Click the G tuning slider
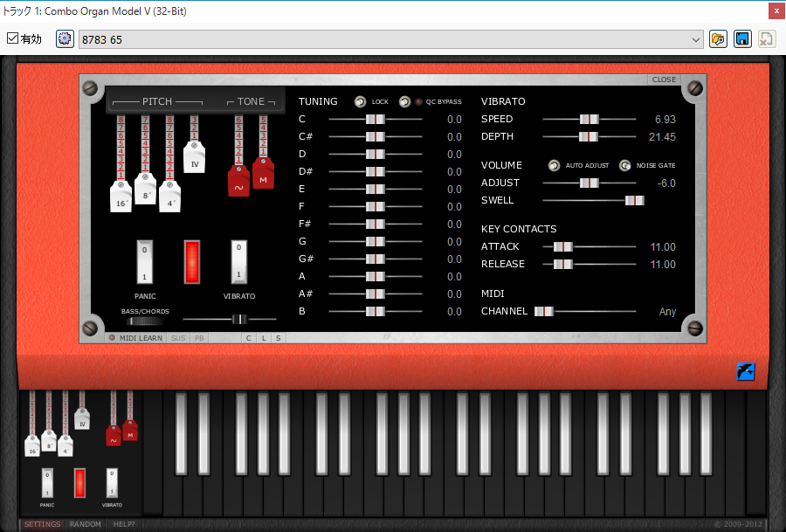786x532 pixels. coord(376,242)
